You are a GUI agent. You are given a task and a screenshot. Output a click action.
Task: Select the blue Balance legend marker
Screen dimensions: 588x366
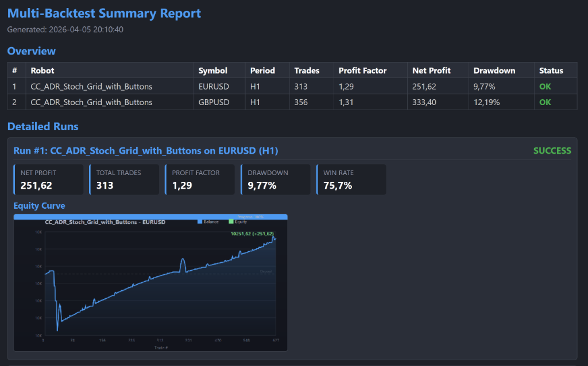click(199, 221)
